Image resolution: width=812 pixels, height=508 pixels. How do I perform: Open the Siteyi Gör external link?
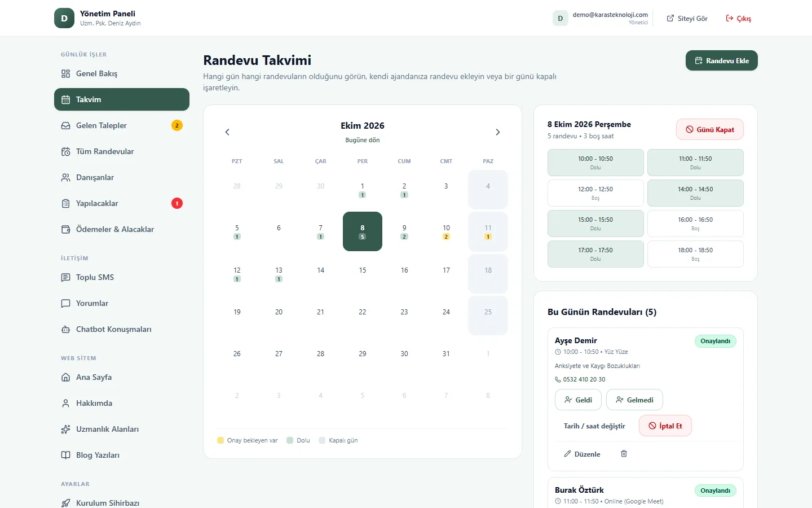tap(687, 19)
